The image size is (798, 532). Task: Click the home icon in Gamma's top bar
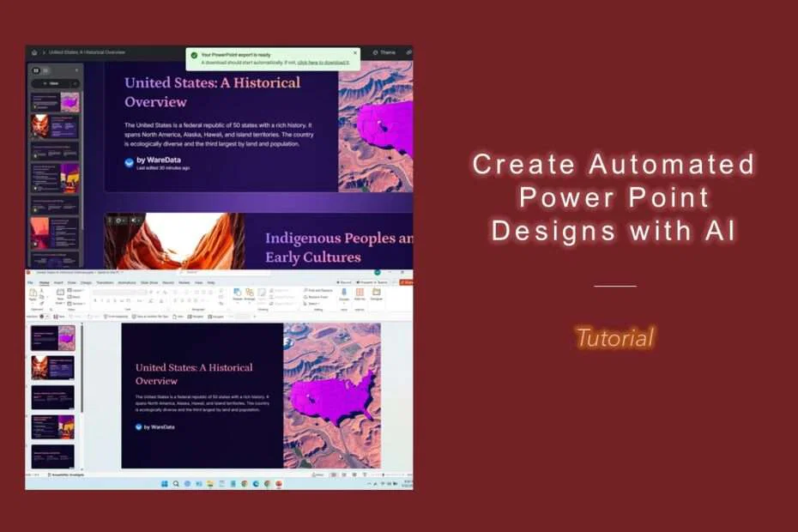(33, 52)
